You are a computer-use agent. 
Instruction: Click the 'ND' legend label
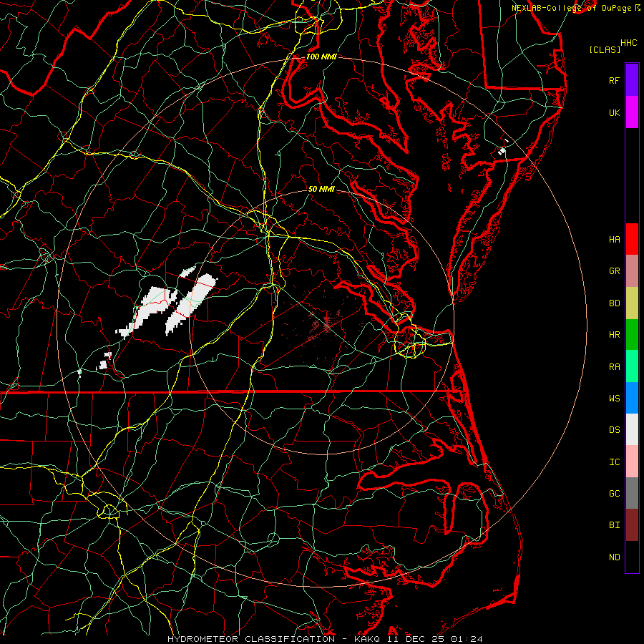pos(614,557)
